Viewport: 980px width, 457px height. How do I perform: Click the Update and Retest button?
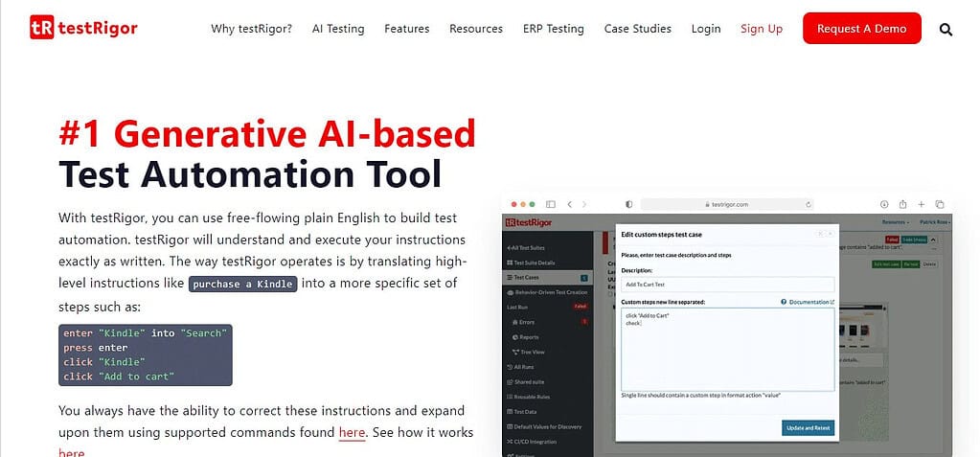click(x=809, y=427)
